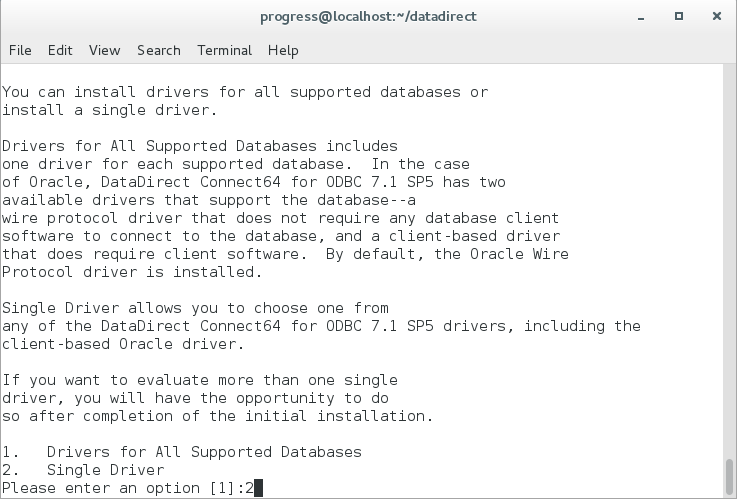This screenshot has width=737, height=499.
Task: Open the Edit menu
Action: [x=60, y=50]
